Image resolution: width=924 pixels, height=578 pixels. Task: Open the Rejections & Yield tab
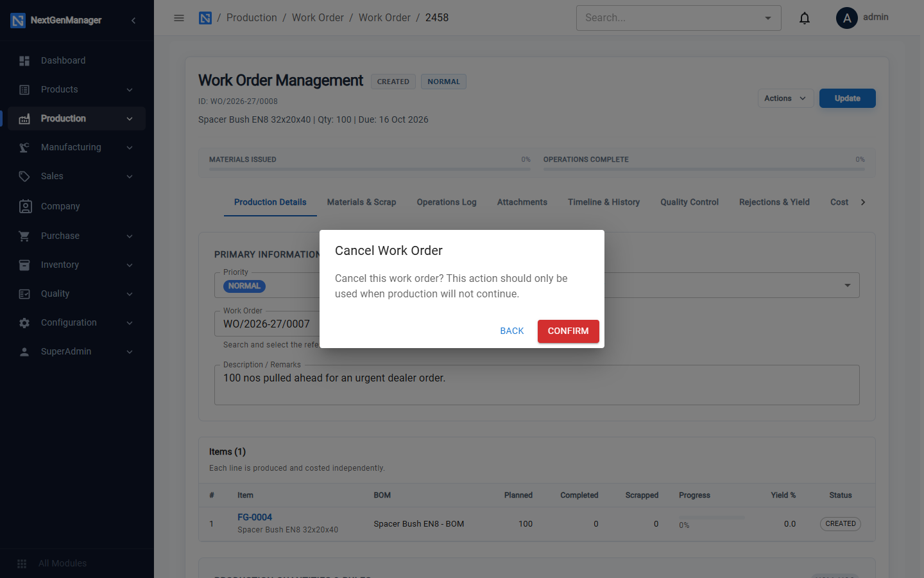pyautogui.click(x=774, y=202)
